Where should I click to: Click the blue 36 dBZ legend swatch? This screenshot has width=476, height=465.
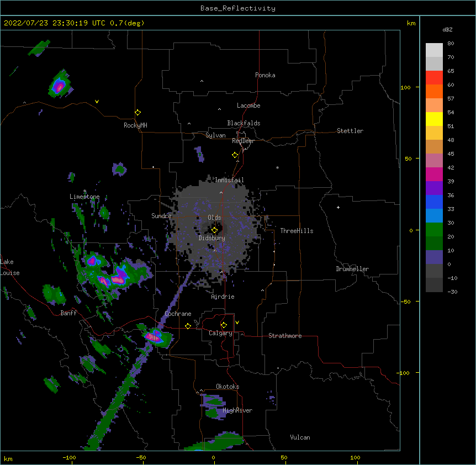click(434, 202)
